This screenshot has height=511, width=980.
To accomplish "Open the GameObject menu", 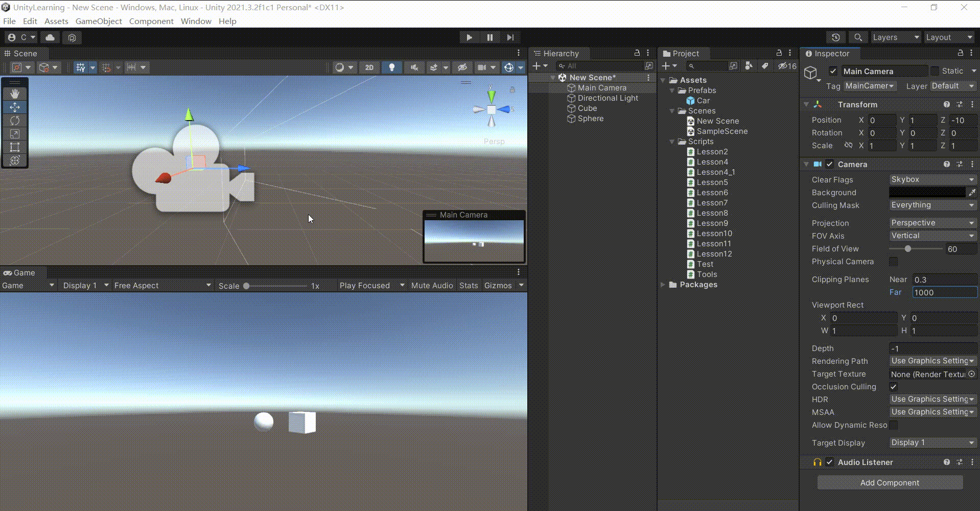I will (x=99, y=21).
